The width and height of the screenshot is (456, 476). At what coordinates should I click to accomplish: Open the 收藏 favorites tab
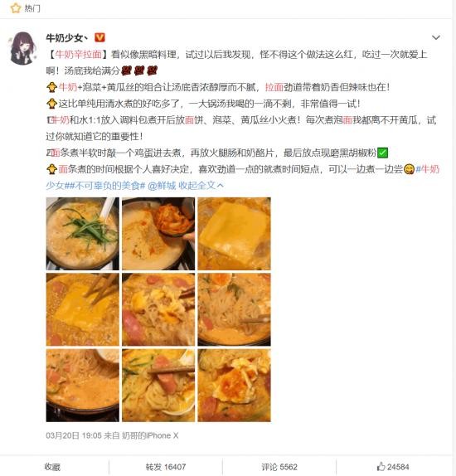click(x=52, y=467)
